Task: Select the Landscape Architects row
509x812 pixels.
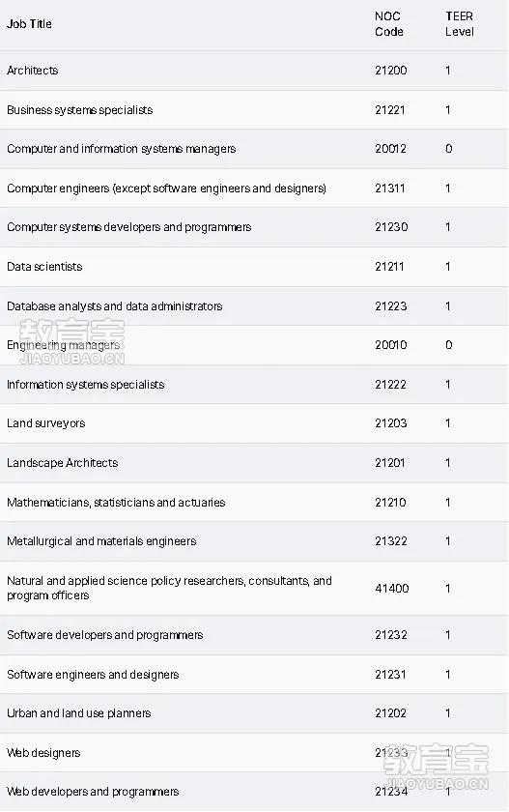Action: pos(254,463)
